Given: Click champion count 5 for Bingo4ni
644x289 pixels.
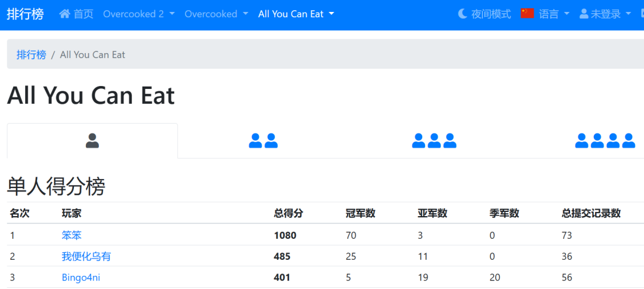Looking at the screenshot, I should [x=349, y=278].
